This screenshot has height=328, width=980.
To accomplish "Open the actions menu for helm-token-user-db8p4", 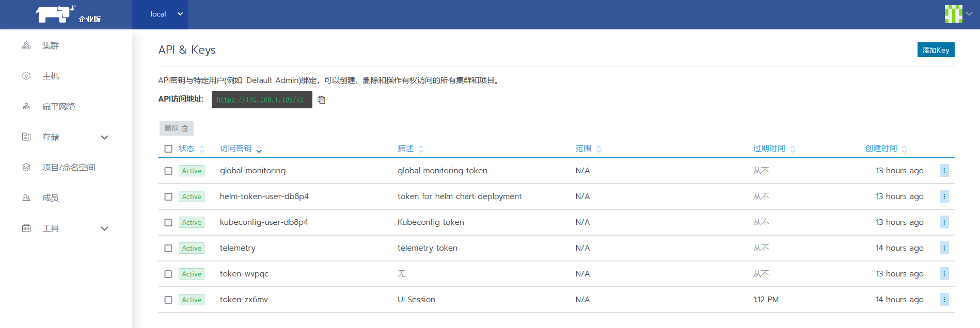I will click(x=944, y=196).
